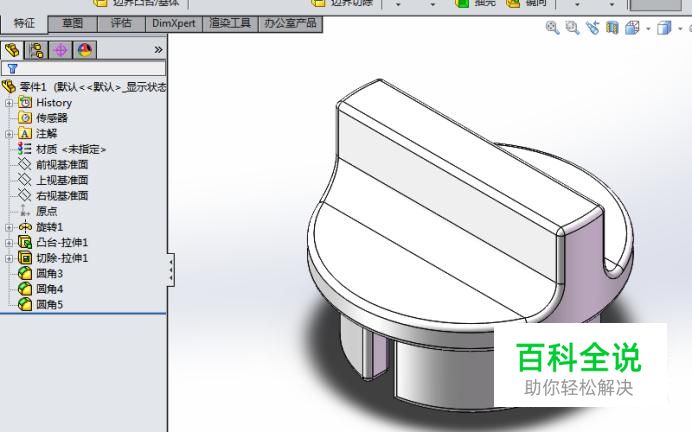
Task: Select the root part 零件1 node
Action: (x=84, y=86)
